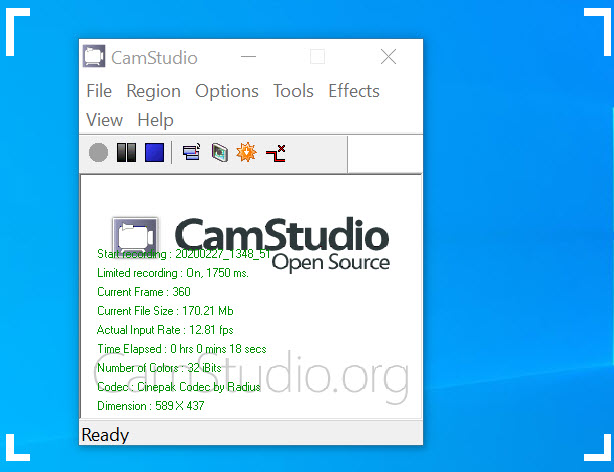Image resolution: width=614 pixels, height=472 pixels.
Task: Open the Help menu
Action: pos(155,121)
